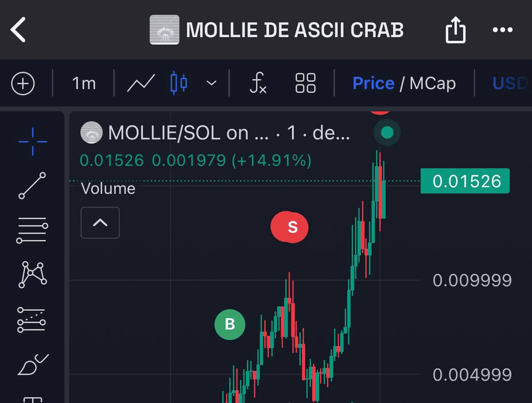
Task: Select the XABCD pattern tool
Action: point(32,275)
